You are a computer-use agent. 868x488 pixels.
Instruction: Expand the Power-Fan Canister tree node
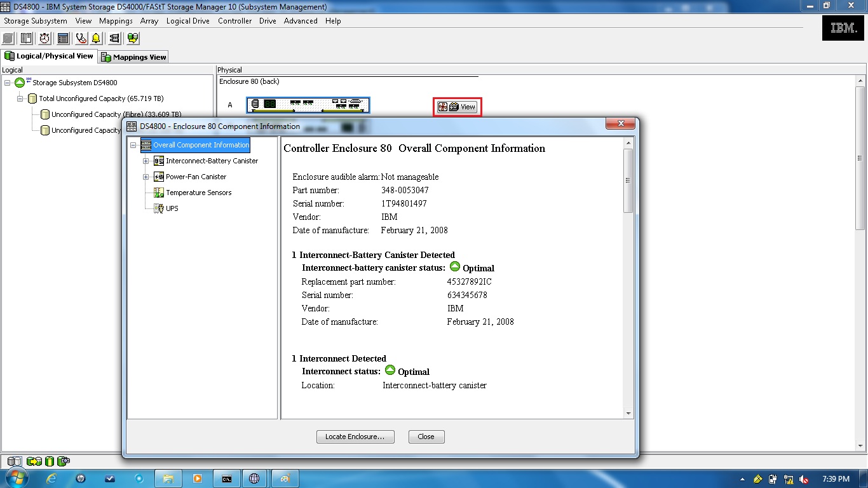tap(147, 177)
